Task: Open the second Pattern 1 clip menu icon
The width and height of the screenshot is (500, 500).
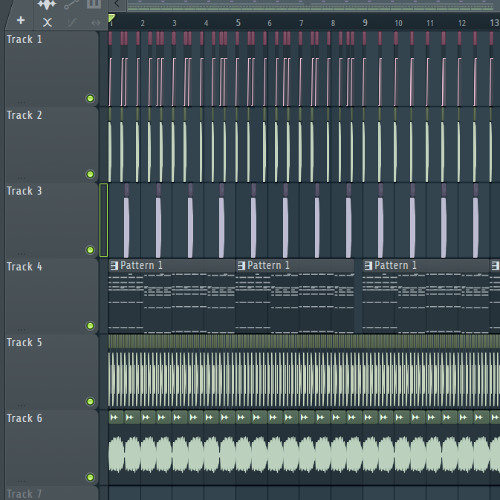Action: [241, 266]
